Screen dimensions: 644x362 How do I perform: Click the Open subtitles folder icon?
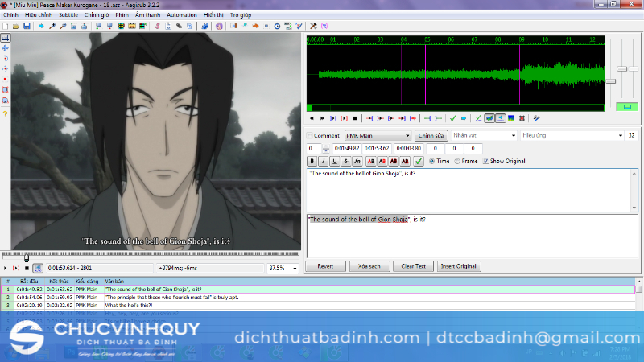[15, 26]
